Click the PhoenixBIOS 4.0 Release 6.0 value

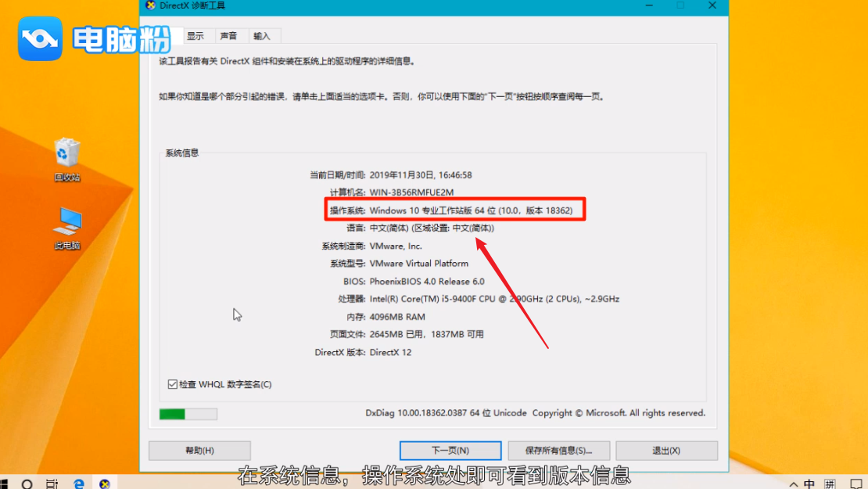click(x=427, y=282)
